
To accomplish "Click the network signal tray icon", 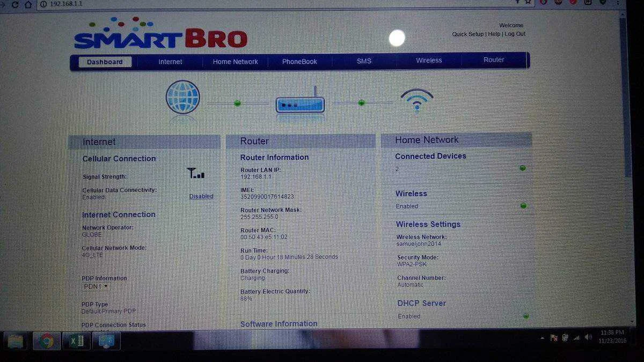I will [577, 337].
